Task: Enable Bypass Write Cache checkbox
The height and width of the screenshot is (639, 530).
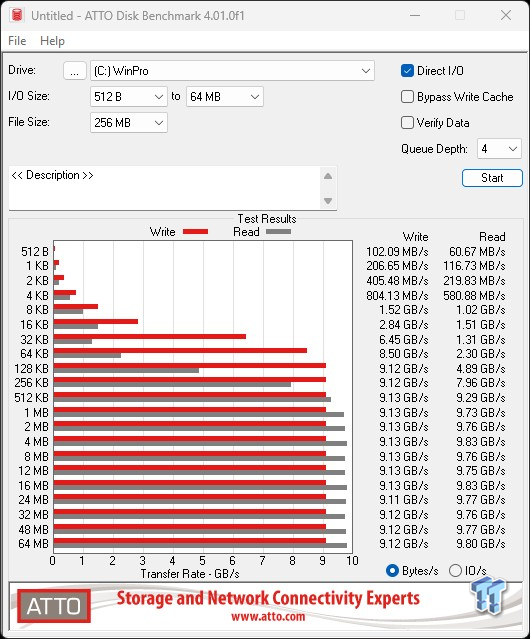Action: point(407,97)
